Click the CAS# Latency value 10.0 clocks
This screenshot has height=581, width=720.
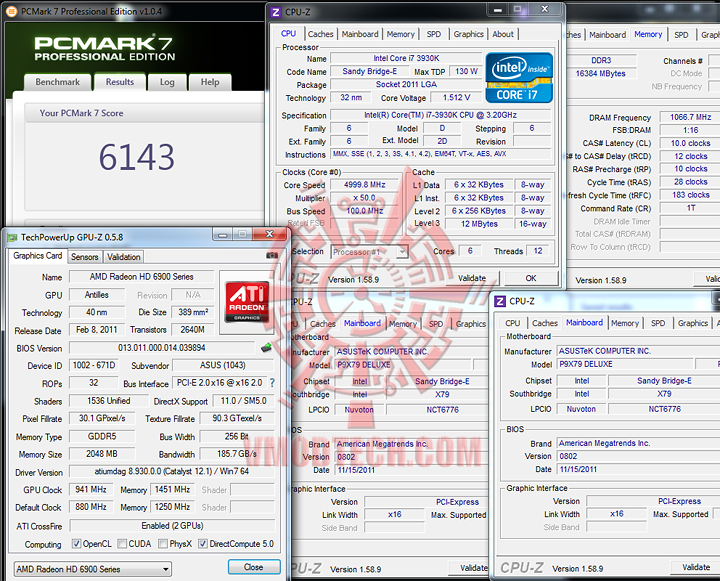click(x=690, y=143)
